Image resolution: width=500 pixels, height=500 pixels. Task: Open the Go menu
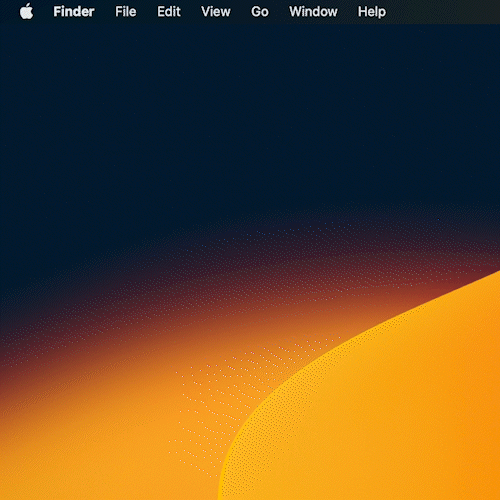(x=260, y=12)
